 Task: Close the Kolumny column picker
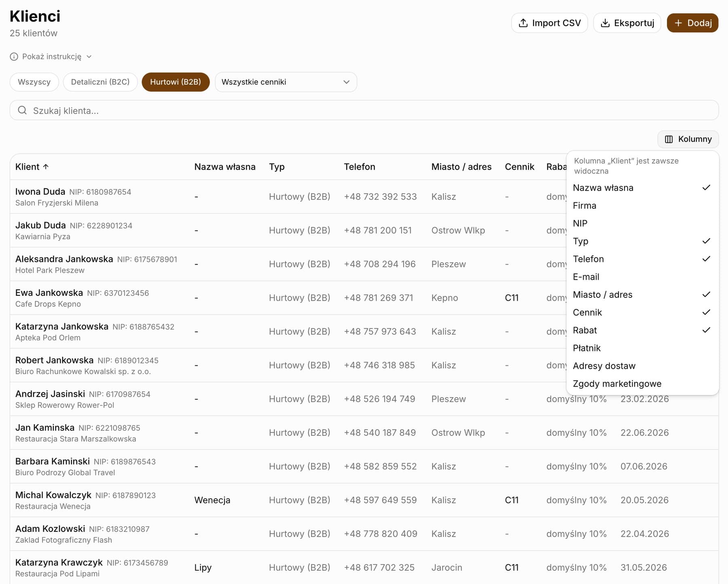coord(688,139)
